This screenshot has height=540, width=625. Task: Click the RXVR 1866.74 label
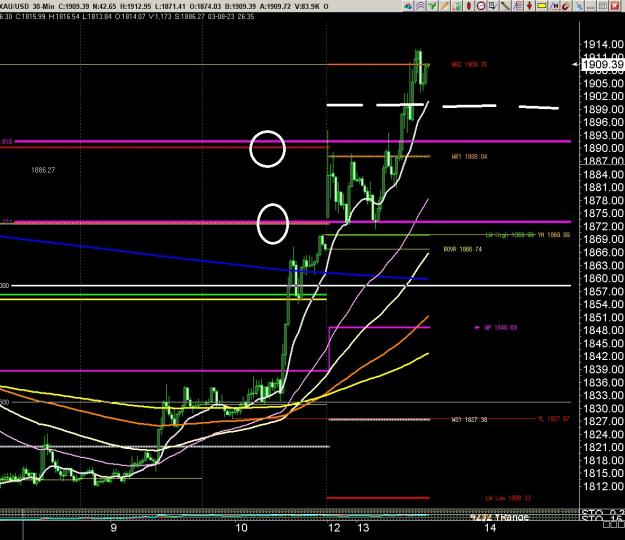point(462,249)
